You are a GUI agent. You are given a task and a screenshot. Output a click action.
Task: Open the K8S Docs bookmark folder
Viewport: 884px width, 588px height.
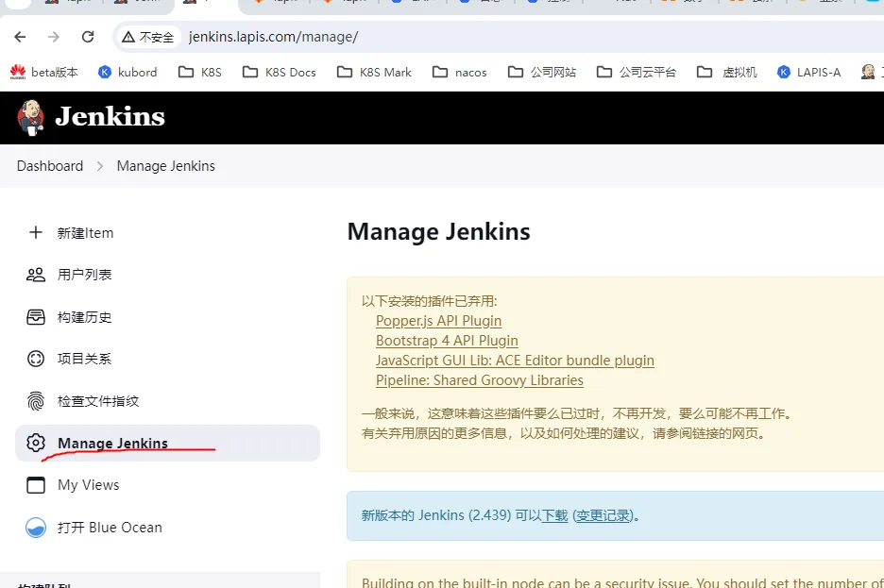pos(280,72)
